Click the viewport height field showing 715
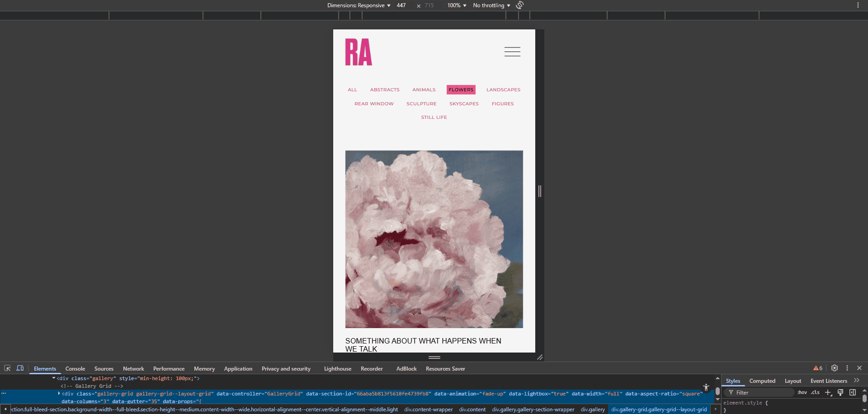This screenshot has width=868, height=414. (x=431, y=5)
